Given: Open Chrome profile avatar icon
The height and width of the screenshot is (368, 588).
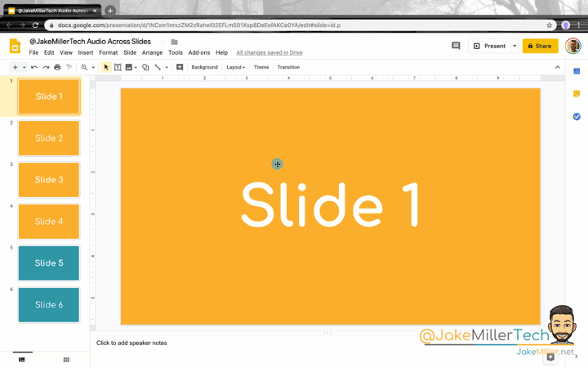Looking at the screenshot, I should point(566,25).
